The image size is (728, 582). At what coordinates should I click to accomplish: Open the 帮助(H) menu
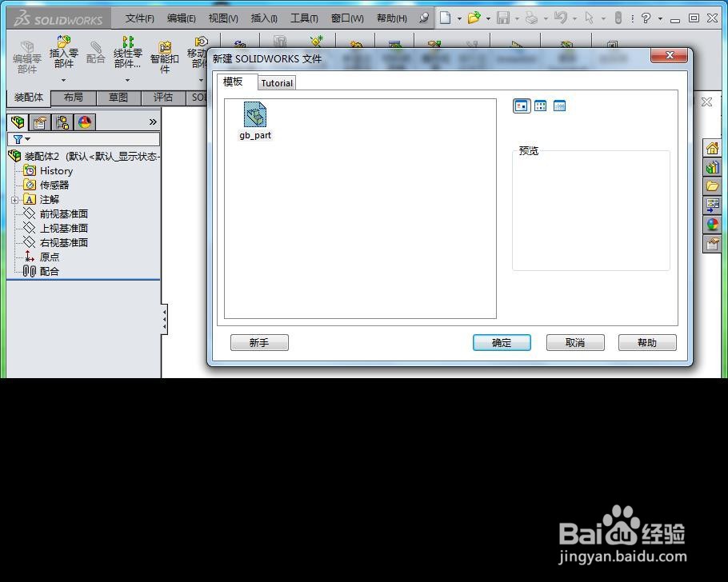[392, 18]
